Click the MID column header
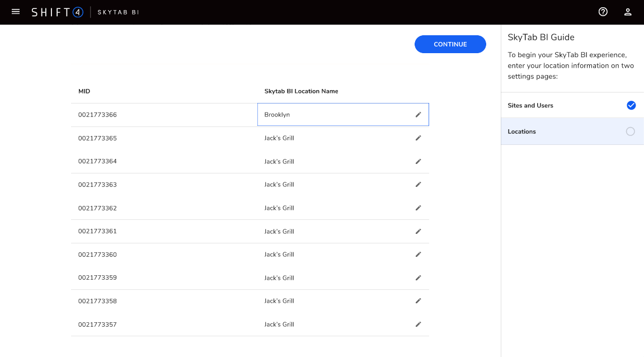The height and width of the screenshot is (357, 644). click(84, 91)
